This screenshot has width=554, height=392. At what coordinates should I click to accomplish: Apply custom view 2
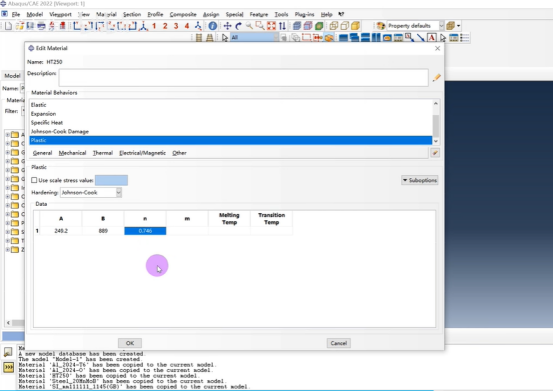click(x=165, y=26)
